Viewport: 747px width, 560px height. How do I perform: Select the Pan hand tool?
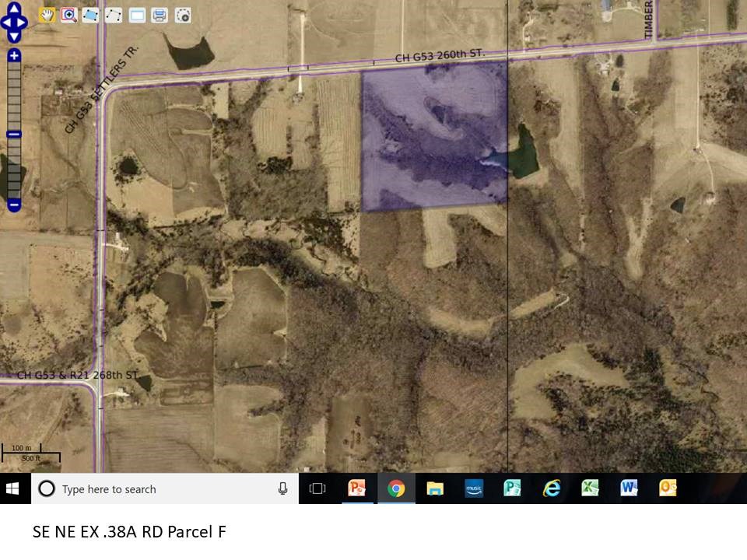point(47,15)
